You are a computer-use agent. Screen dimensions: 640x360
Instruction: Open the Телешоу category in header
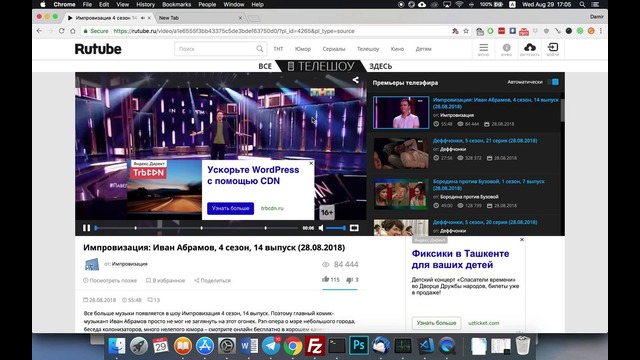click(x=368, y=49)
